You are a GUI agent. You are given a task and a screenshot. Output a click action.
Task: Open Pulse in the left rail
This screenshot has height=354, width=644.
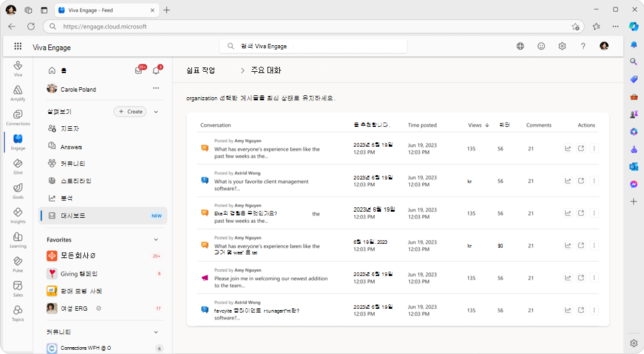pos(18,264)
